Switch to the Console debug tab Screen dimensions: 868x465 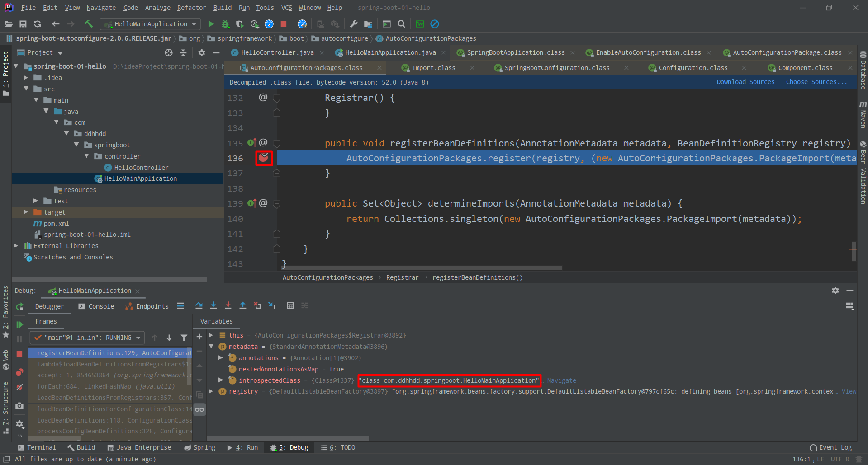coord(96,306)
